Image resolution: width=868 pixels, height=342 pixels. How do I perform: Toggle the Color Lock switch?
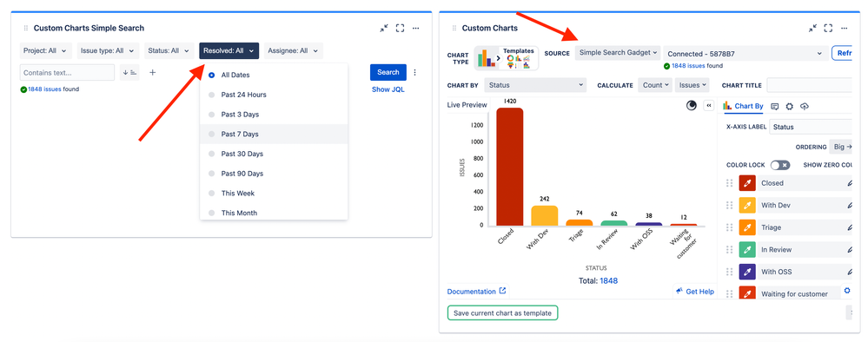tap(780, 165)
